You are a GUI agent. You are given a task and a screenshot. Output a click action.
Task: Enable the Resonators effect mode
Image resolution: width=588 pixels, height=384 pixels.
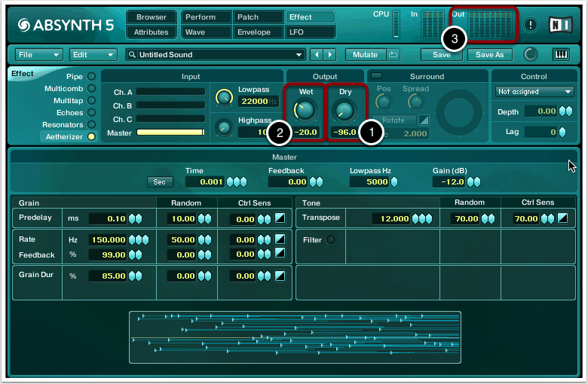pos(92,124)
